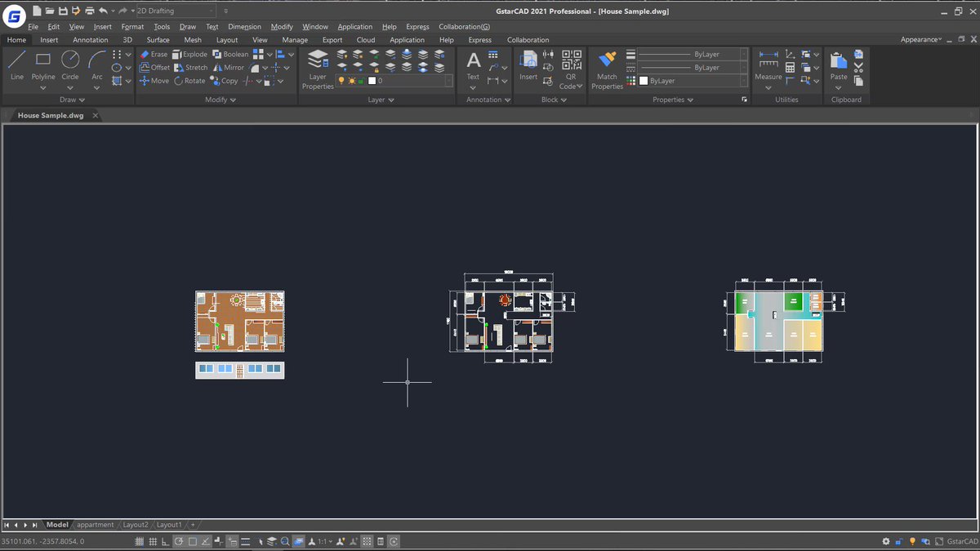Expand the Annotation panel

coord(488,100)
